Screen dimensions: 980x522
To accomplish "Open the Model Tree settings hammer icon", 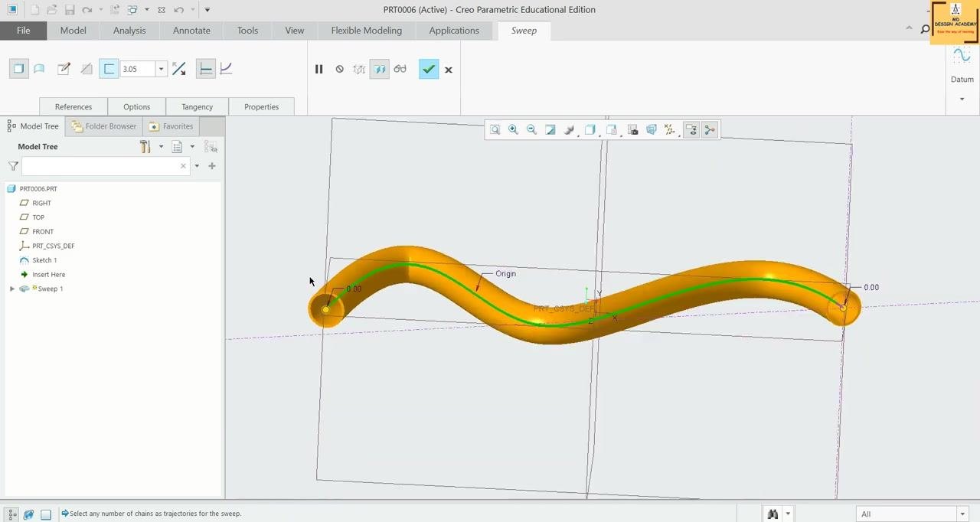I will 145,146.
